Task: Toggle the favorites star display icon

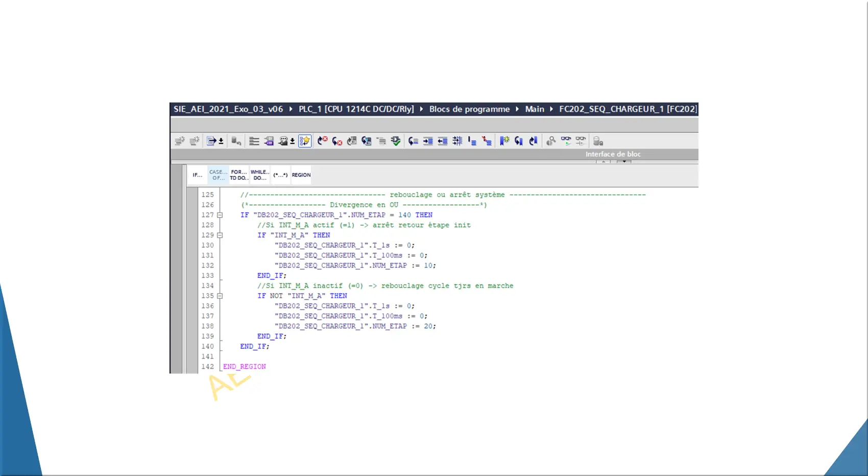Action: [305, 141]
